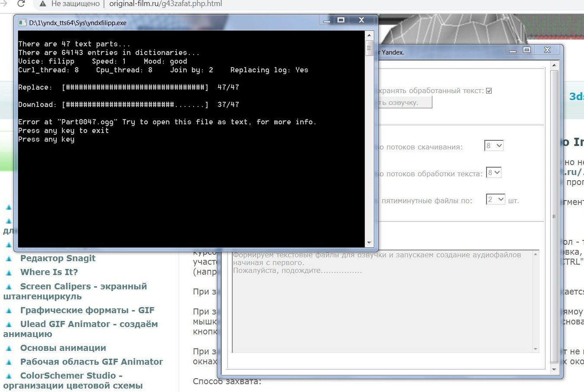The width and height of the screenshot is (584, 392).
Task: Click the 'Press any key to exit' line
Action: click(x=63, y=131)
